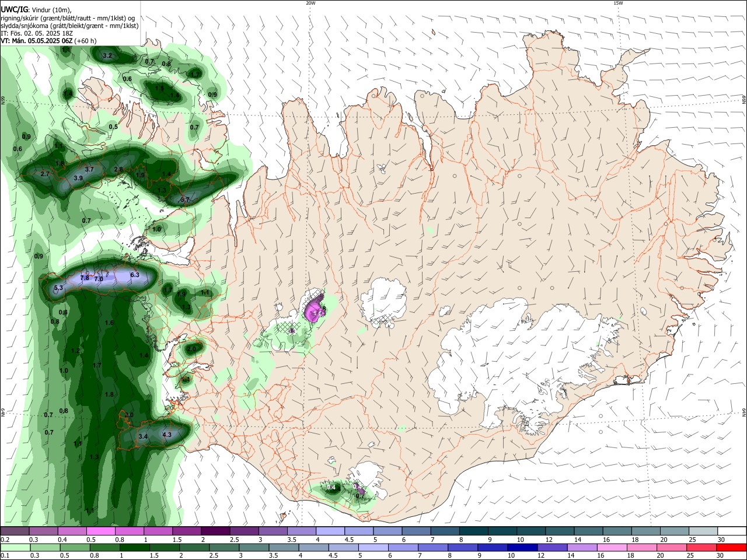The image size is (747, 560).
Task: Click the 2.8 precipitation value
Action: click(118, 169)
